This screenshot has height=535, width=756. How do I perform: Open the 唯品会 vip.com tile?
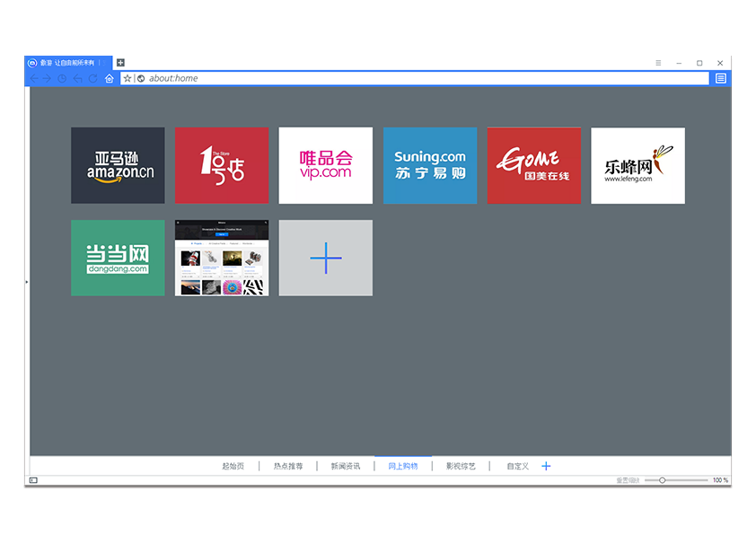pos(325,165)
